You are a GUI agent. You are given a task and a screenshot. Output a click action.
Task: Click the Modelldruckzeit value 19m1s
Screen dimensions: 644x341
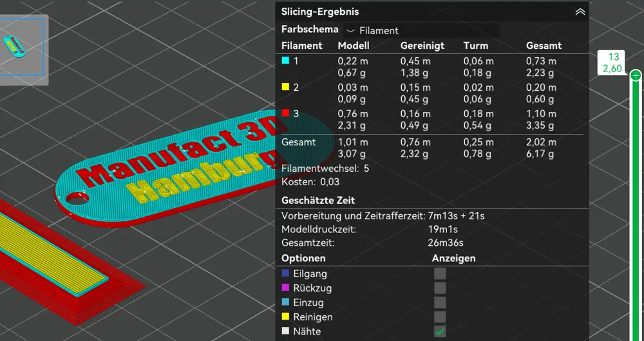[x=442, y=230]
